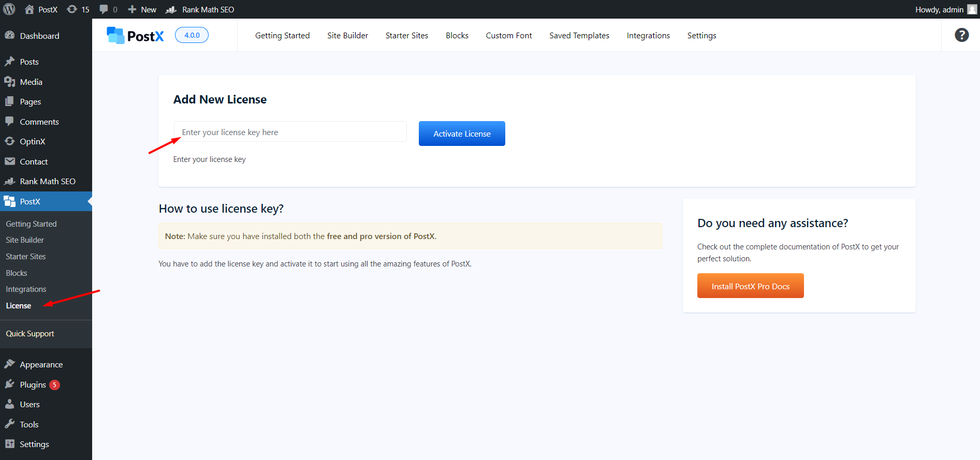The height and width of the screenshot is (460, 980).
Task: Open the Getting Started top tab
Action: click(282, 35)
